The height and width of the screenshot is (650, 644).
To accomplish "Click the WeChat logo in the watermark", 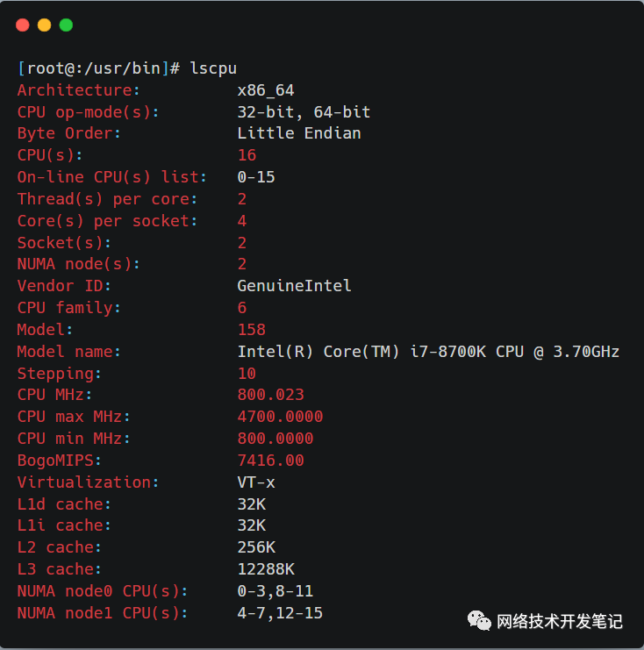I will tap(479, 620).
